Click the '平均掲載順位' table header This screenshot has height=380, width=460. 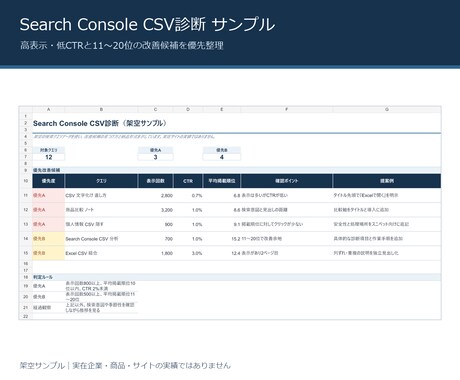(x=222, y=181)
